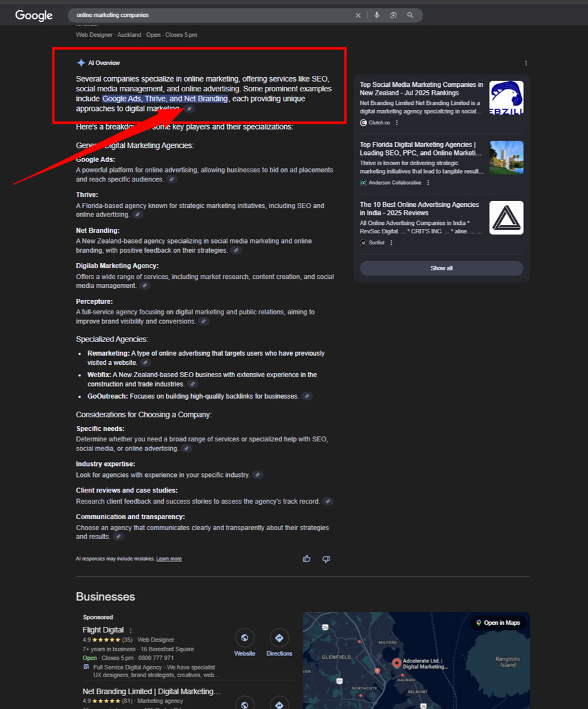Open Net Branding Limited business listing
Screen dimensions: 588x709
tap(152, 692)
